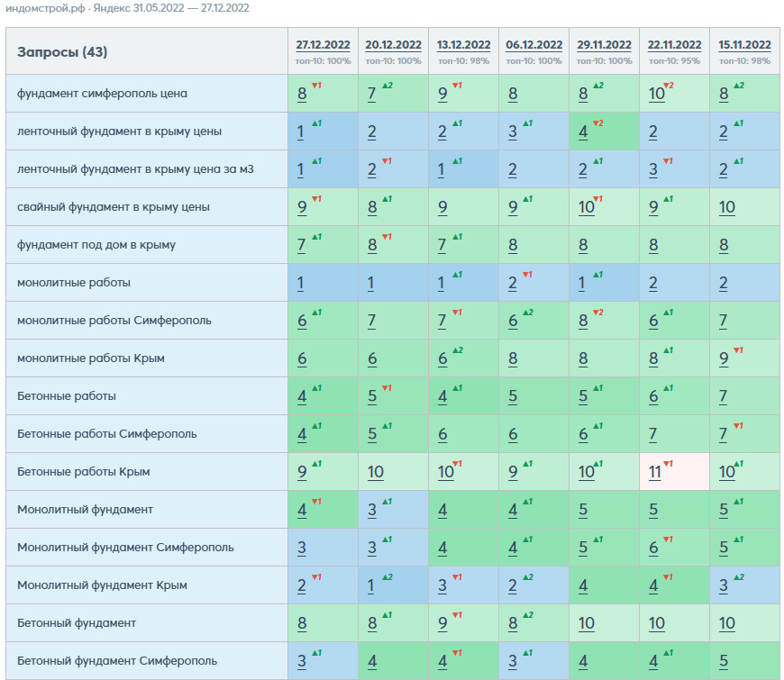Open the 06.12.2022 date header link
This screenshot has width=784, height=680.
[534, 45]
